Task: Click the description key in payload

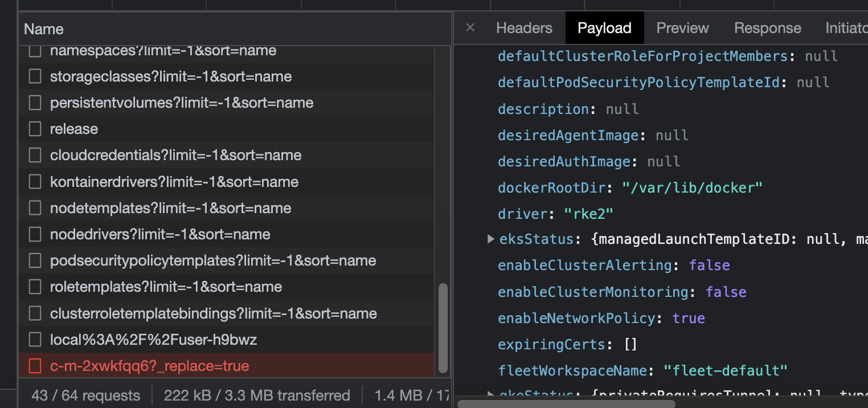Action: pyautogui.click(x=543, y=109)
